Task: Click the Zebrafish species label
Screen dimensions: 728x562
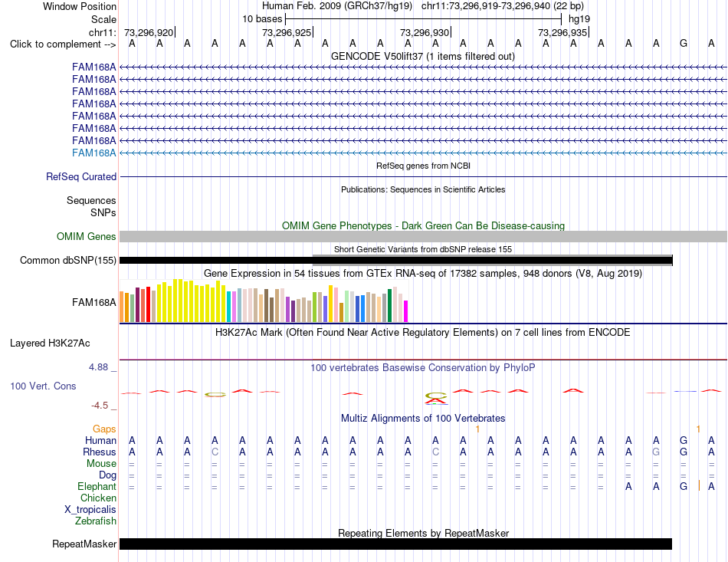Action: (x=96, y=521)
